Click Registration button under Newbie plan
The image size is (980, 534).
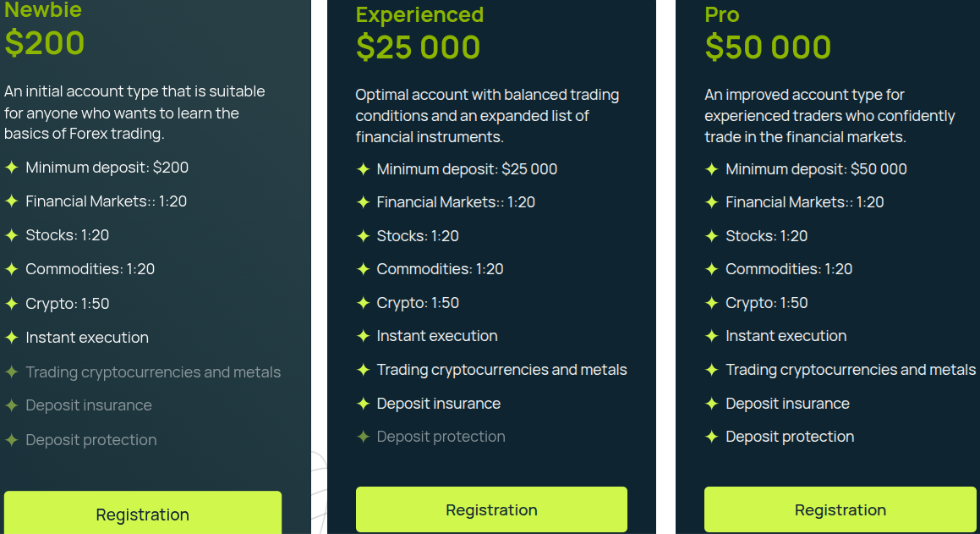143,513
